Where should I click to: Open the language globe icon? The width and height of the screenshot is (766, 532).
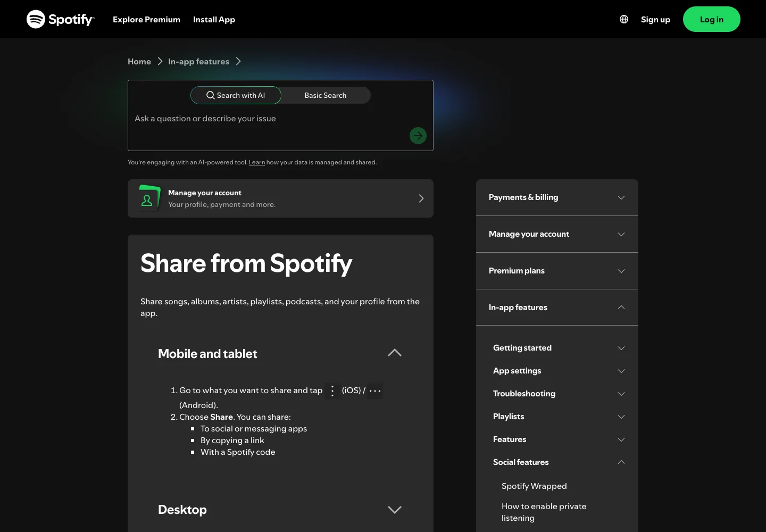624,19
